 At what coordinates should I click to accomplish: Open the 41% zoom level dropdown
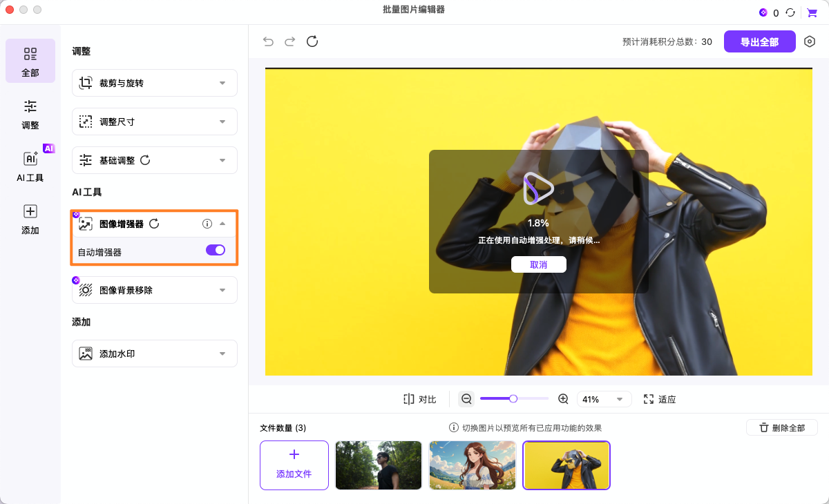(604, 399)
